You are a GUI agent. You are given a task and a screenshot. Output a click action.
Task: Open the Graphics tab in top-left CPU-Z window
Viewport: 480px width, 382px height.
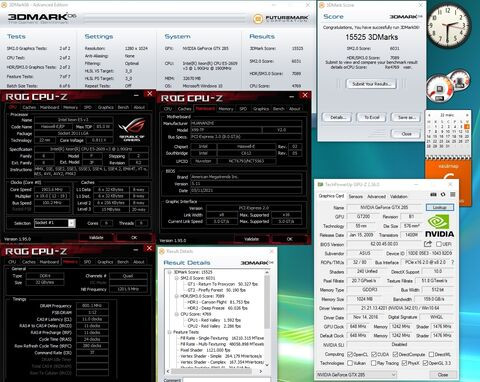tap(105, 107)
